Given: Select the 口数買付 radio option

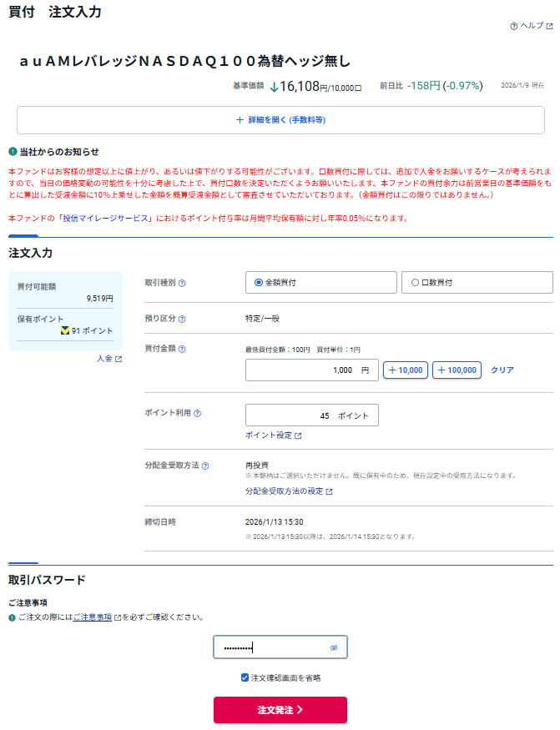Looking at the screenshot, I should click(x=415, y=283).
